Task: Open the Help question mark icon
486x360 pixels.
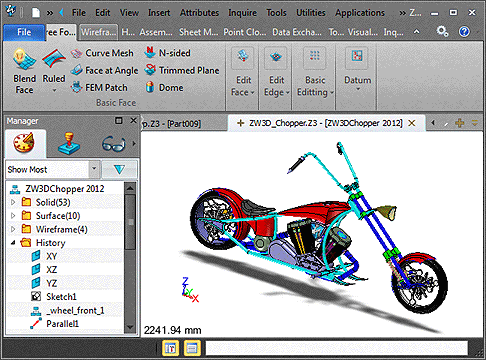Action: (464, 32)
